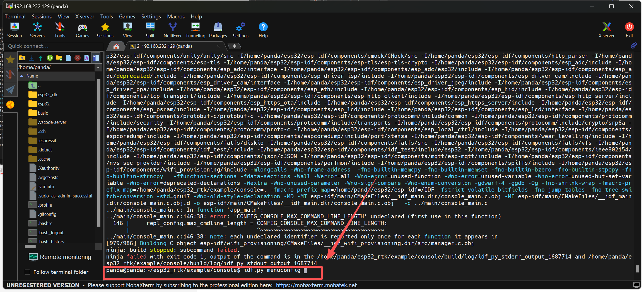Image resolution: width=644 pixels, height=292 pixels.
Task: Open the Sessions star toolbar icon
Action: click(x=105, y=30)
